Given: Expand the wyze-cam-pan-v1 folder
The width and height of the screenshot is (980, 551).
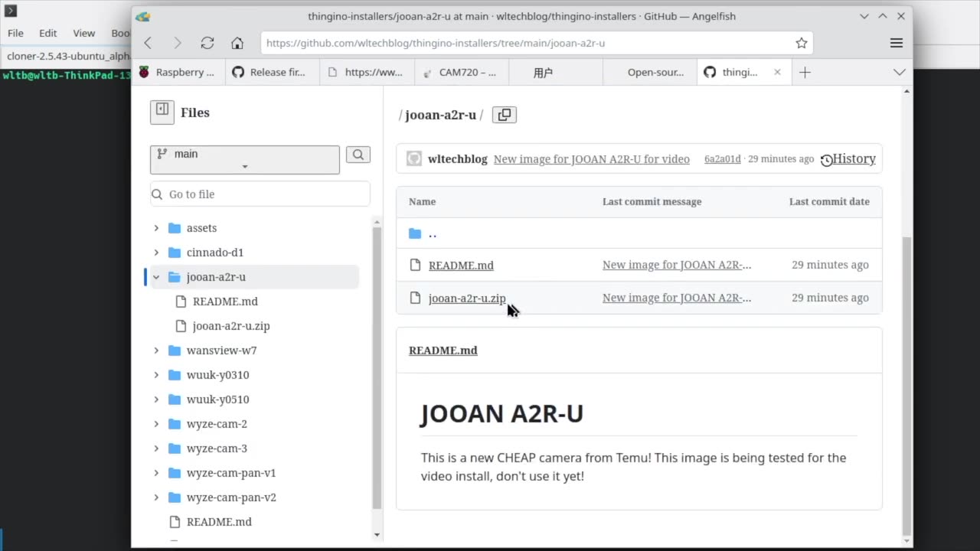Looking at the screenshot, I should (156, 473).
